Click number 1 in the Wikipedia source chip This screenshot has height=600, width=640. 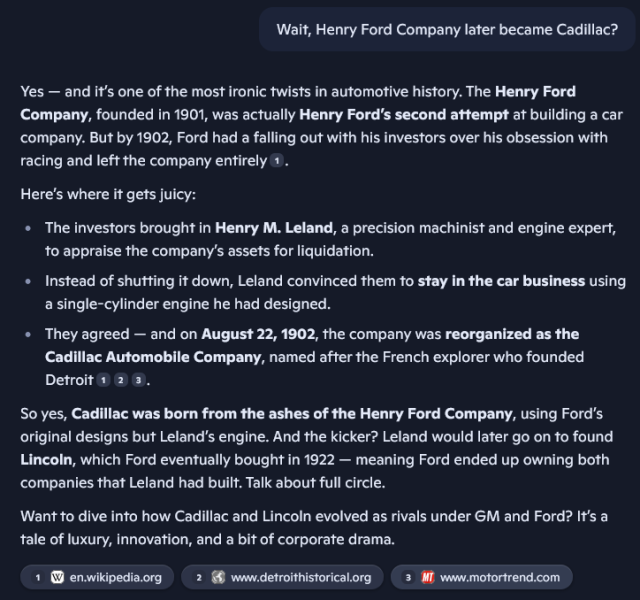38,577
